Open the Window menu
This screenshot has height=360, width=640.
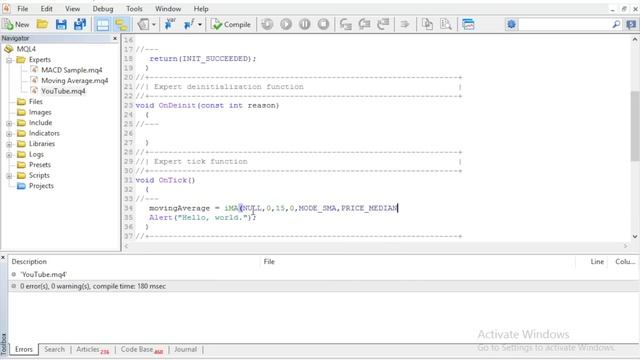168,9
